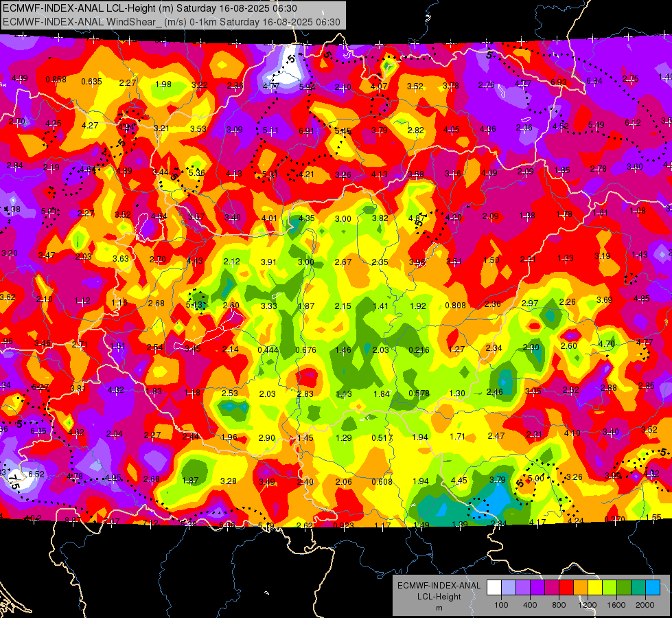Click the wind shear value 6.12

tap(633, 123)
